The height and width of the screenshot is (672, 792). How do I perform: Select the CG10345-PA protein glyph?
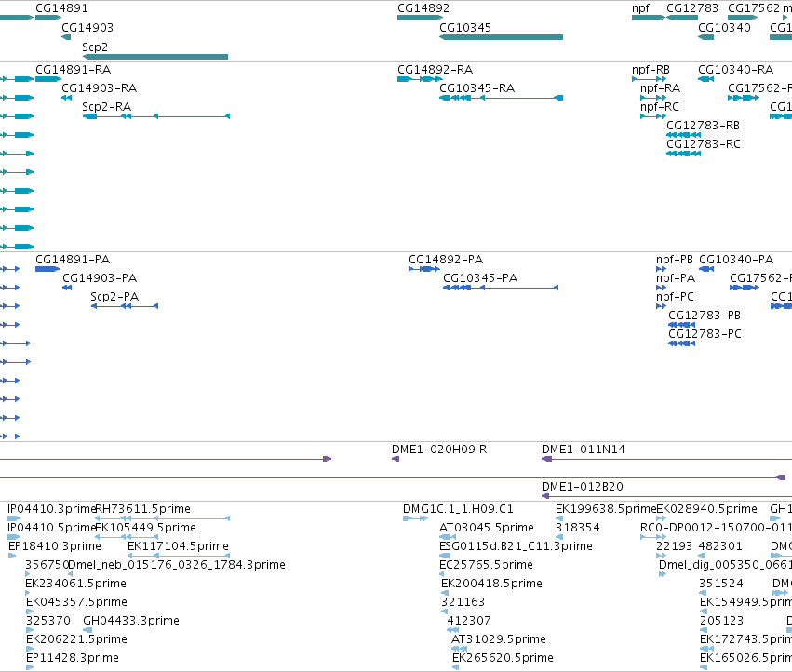tap(501, 288)
